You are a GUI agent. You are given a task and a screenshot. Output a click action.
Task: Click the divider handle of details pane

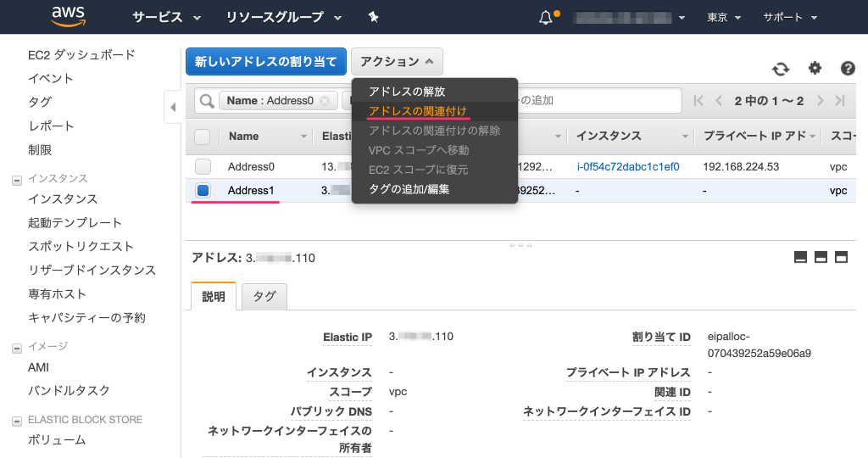click(520, 245)
